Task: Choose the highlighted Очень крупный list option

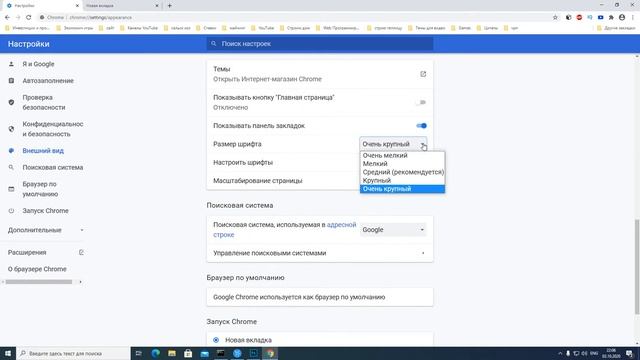Action: pyautogui.click(x=402, y=189)
